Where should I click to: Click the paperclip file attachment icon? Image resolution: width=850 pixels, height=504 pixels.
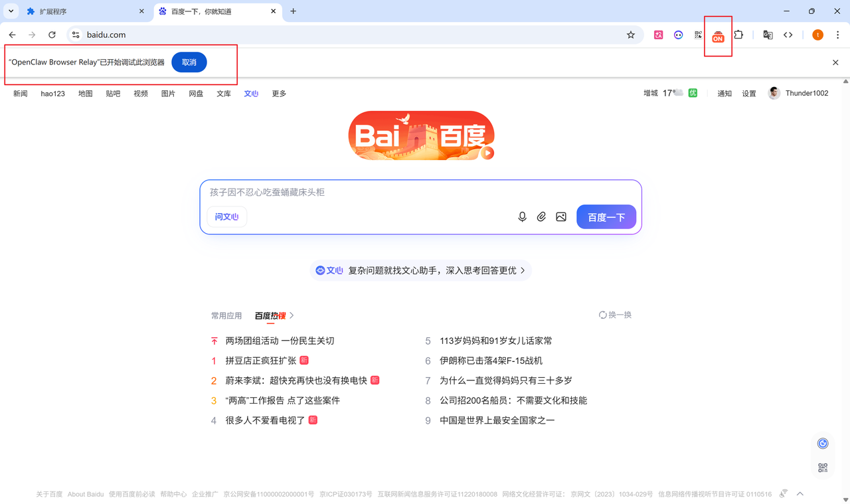541,217
